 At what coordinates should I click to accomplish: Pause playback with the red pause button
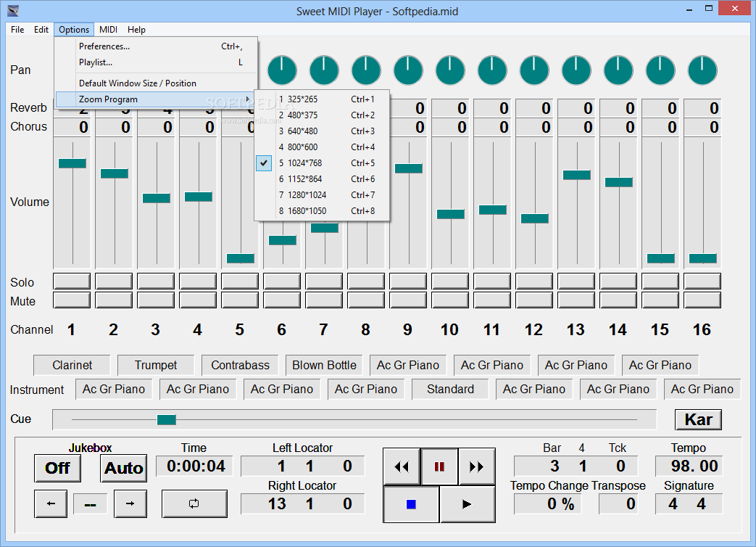439,466
